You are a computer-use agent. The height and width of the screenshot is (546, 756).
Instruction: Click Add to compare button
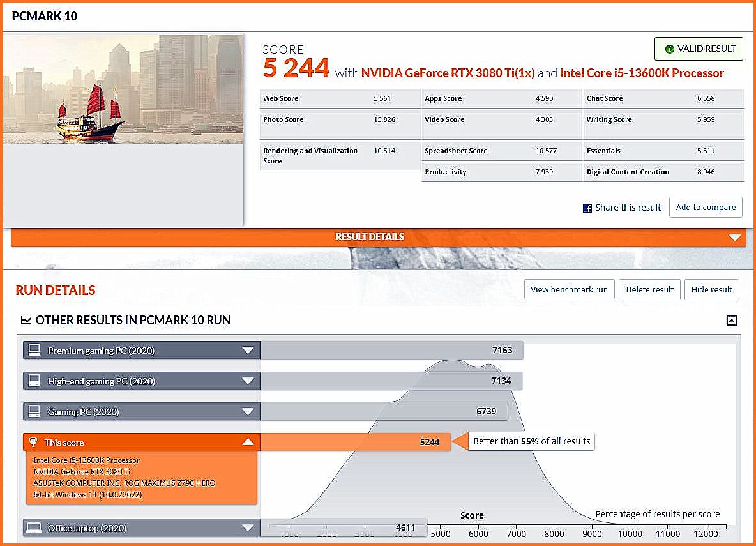click(x=706, y=208)
